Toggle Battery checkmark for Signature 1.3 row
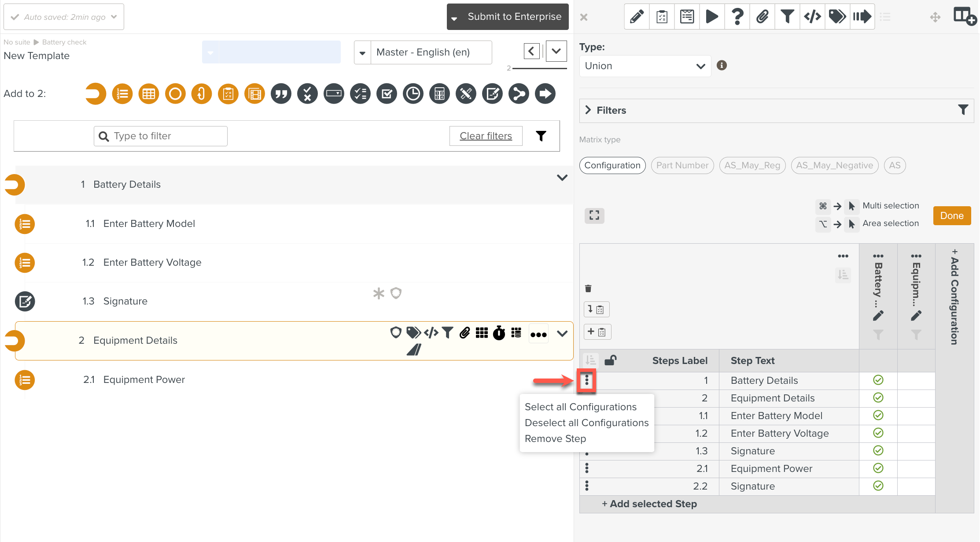This screenshot has height=542, width=980. pos(878,451)
